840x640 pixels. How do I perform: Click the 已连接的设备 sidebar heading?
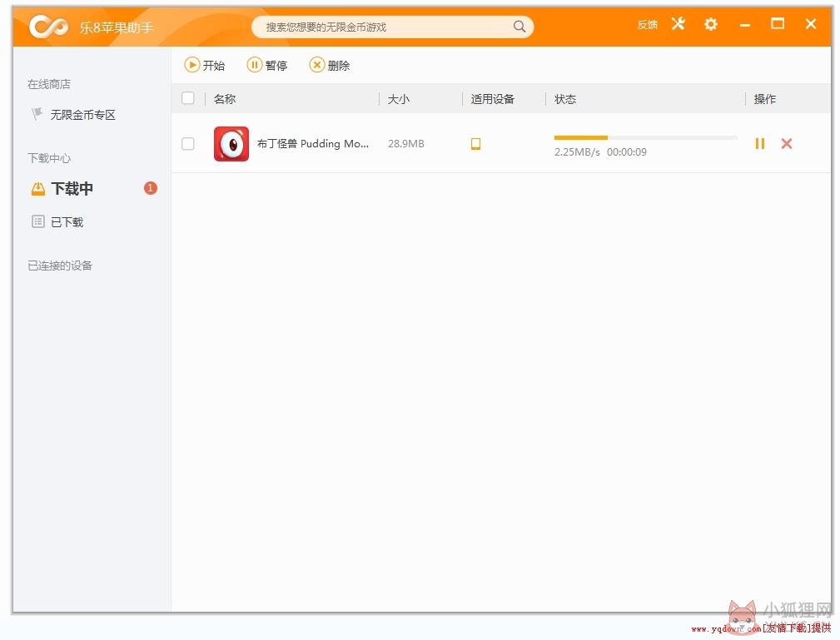[60, 265]
